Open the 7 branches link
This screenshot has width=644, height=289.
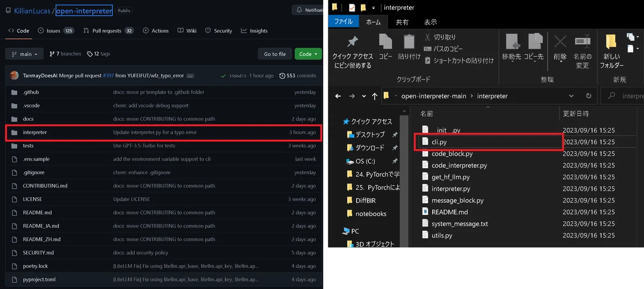pos(65,54)
